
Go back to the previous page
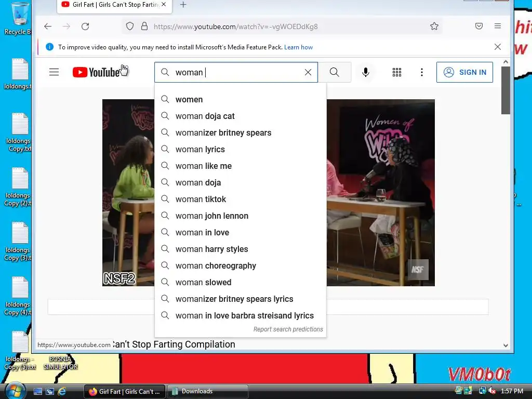(48, 26)
